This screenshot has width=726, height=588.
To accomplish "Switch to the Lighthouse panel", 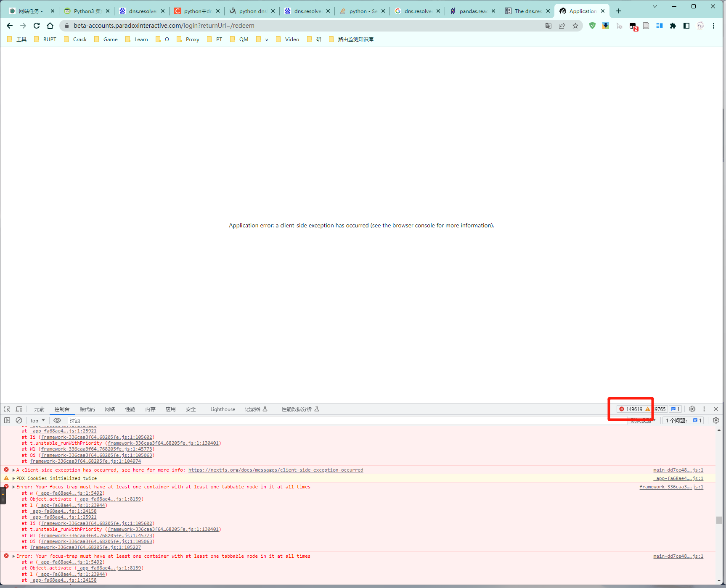I will point(223,409).
